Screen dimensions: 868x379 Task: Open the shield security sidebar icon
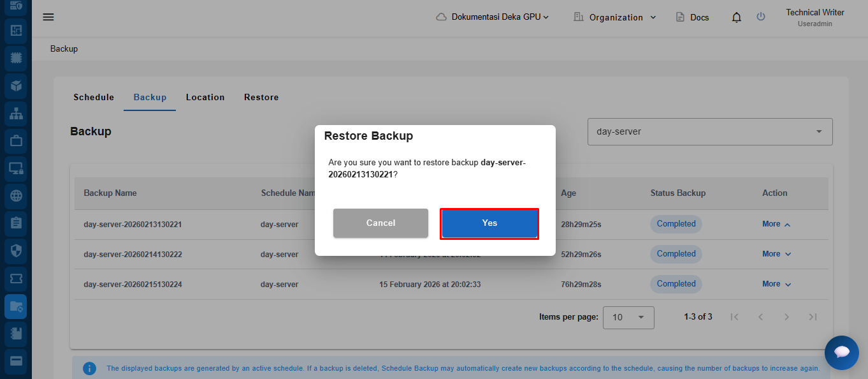(x=16, y=251)
